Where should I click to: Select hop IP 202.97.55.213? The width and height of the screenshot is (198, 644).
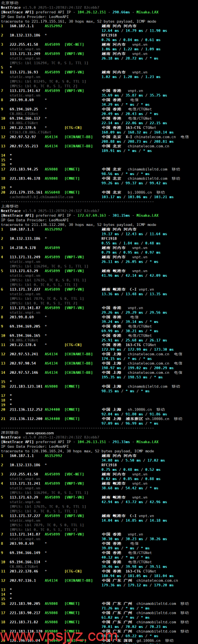(x=24, y=146)
